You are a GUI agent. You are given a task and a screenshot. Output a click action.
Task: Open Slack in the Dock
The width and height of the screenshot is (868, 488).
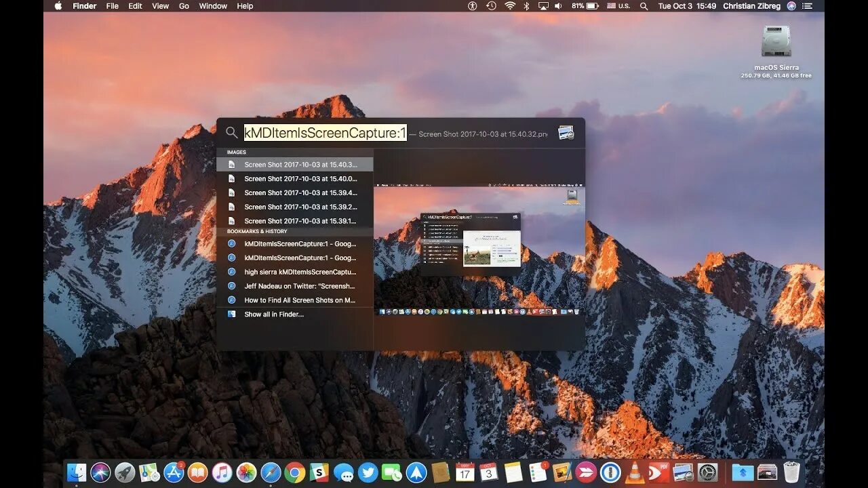(x=319, y=472)
